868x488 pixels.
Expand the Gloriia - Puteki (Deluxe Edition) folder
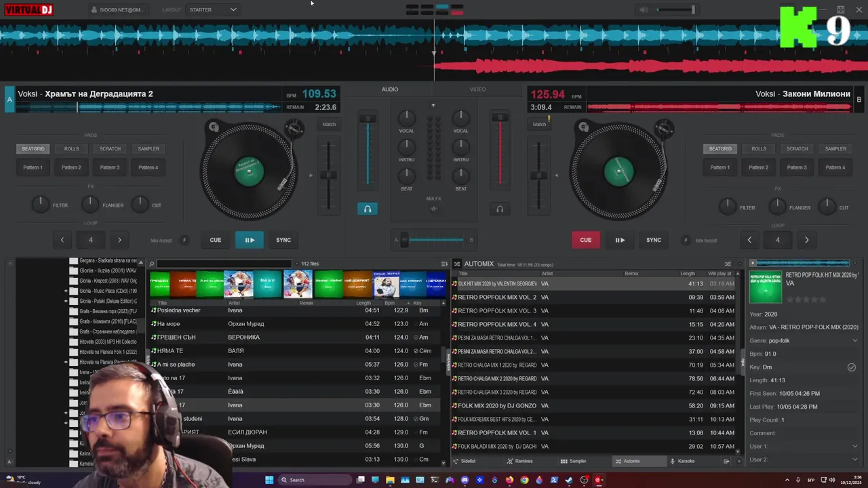[x=66, y=301]
